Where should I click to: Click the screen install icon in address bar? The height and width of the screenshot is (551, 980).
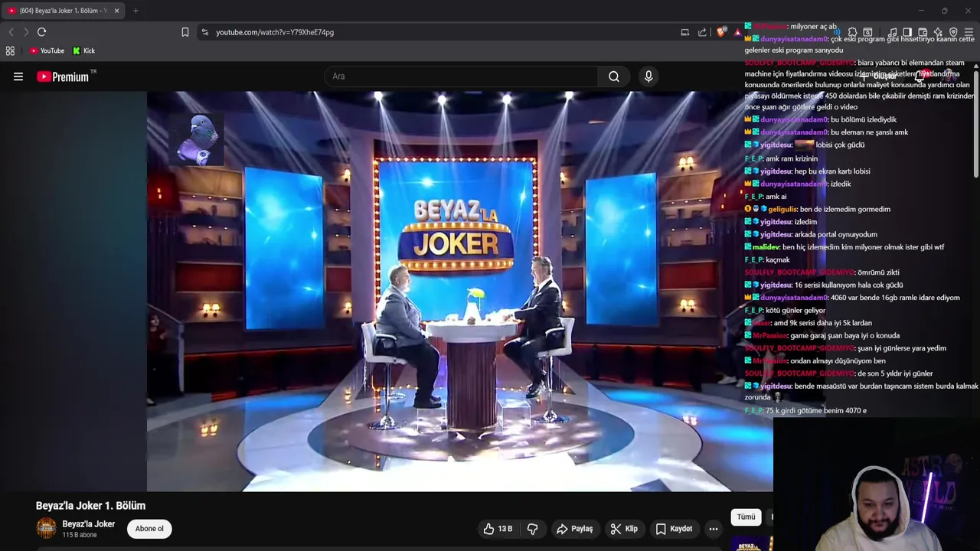pyautogui.click(x=685, y=32)
